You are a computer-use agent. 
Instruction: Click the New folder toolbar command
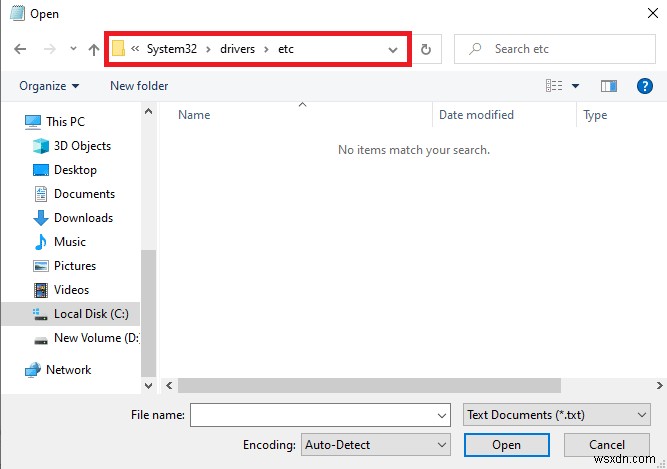tap(139, 86)
